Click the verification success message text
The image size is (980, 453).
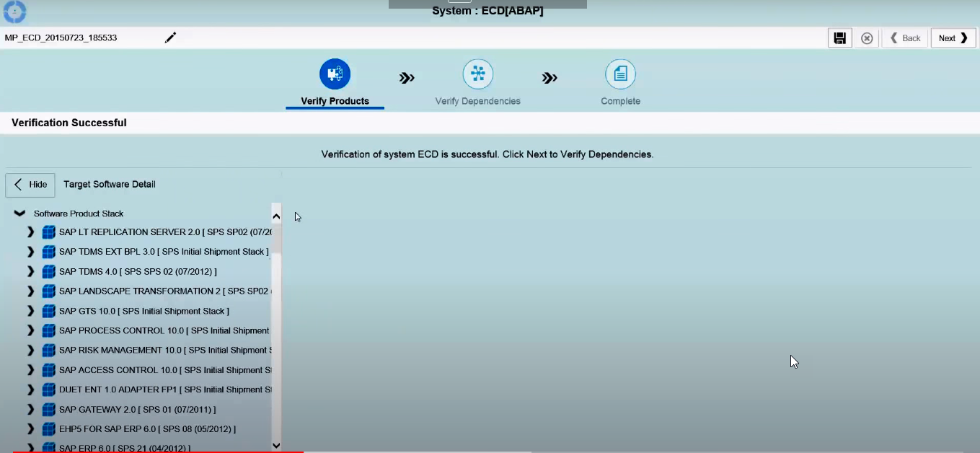coord(487,154)
